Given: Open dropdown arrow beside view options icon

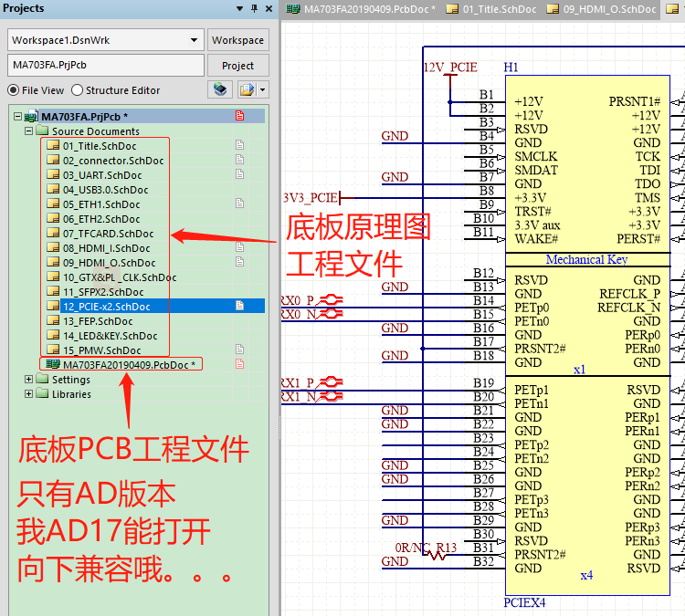Looking at the screenshot, I should pos(262,89).
